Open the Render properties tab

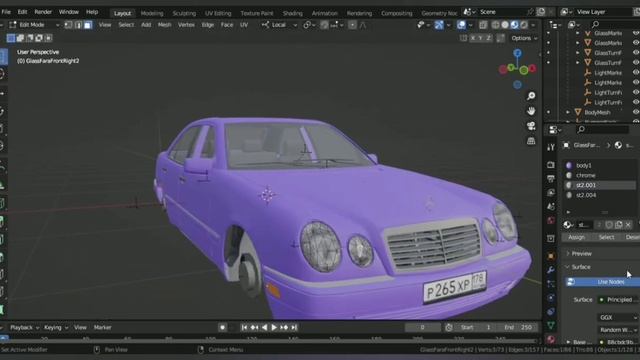pos(551,165)
